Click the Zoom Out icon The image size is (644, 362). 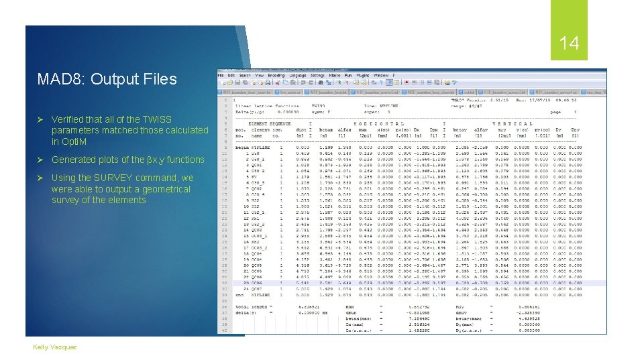point(347,82)
